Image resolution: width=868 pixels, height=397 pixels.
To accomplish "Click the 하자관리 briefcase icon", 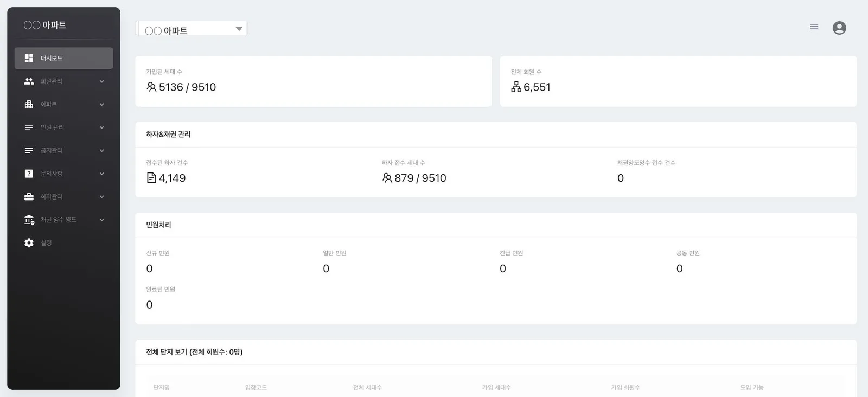I will 29,197.
